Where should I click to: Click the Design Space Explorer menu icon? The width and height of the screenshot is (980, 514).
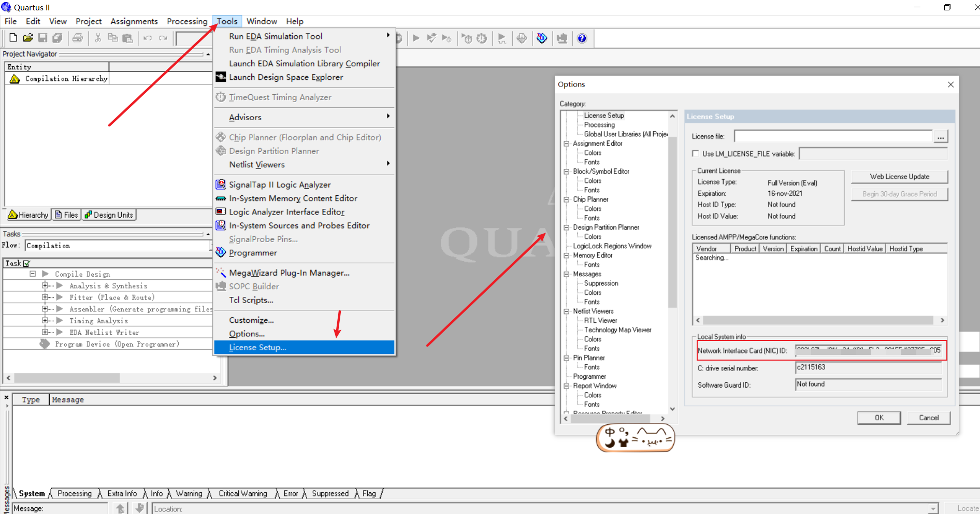[221, 77]
